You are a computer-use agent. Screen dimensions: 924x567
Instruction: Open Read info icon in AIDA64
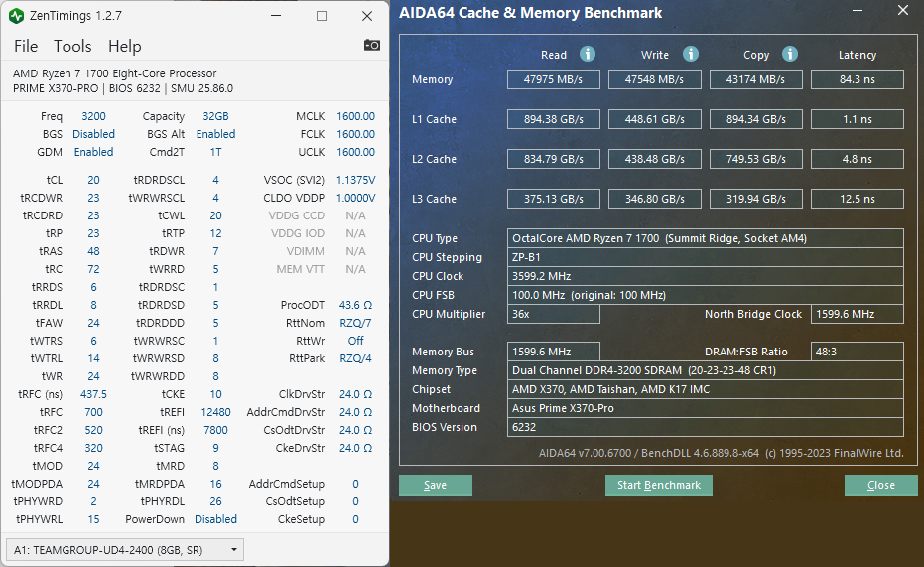pos(587,54)
